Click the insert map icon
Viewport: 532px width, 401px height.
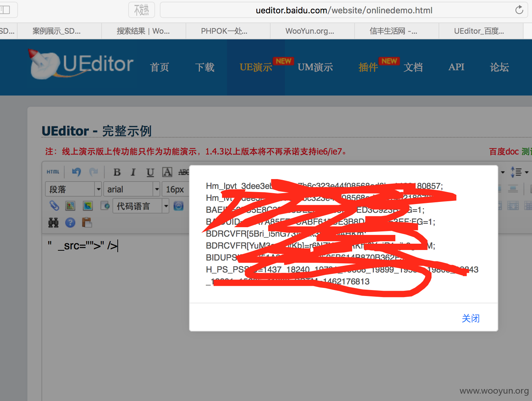coord(71,206)
